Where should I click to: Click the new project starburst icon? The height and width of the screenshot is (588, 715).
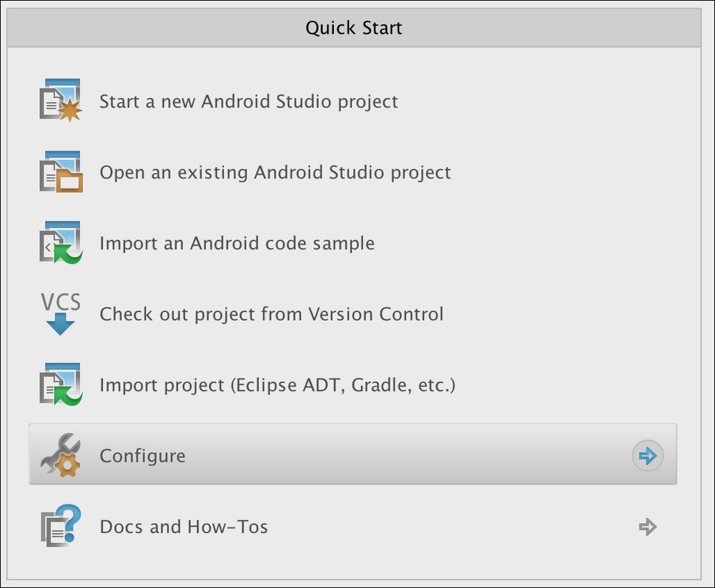coord(61,101)
